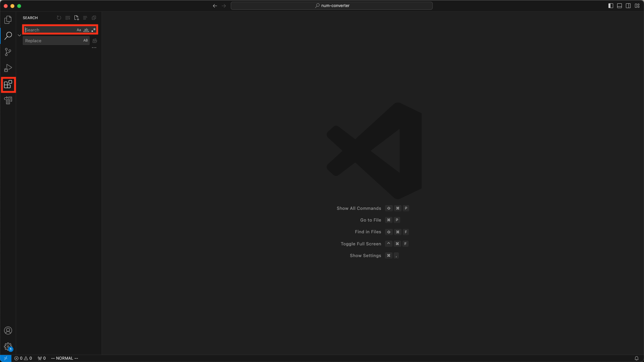Open the Source Control view
Image resolution: width=644 pixels, height=362 pixels.
point(8,52)
